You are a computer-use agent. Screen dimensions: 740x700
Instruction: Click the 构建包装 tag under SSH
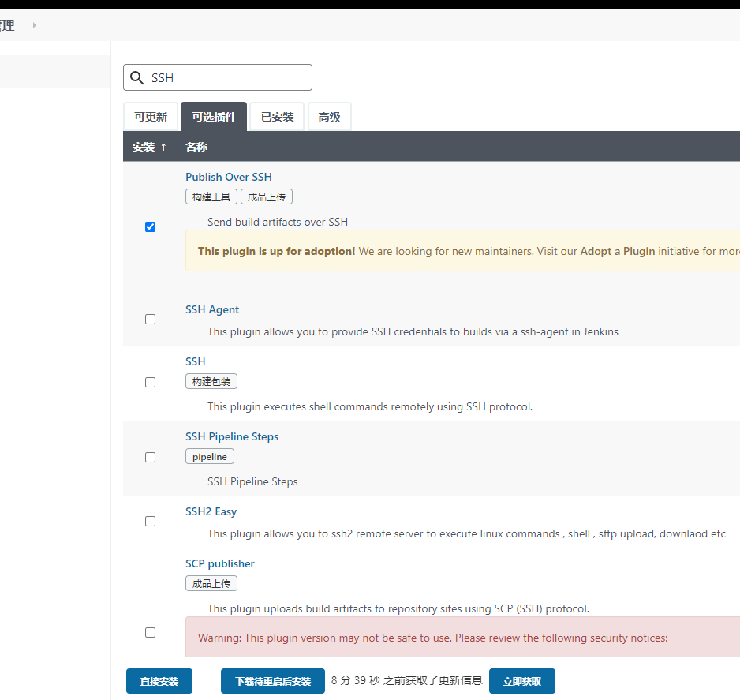pos(211,381)
